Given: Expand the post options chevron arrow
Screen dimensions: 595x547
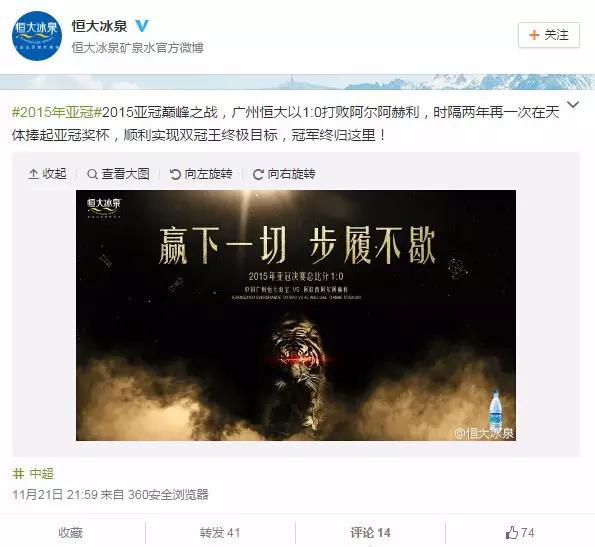Looking at the screenshot, I should pyautogui.click(x=573, y=104).
